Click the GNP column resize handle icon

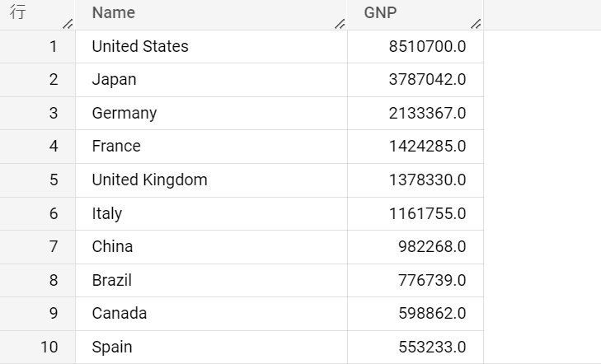coord(476,24)
